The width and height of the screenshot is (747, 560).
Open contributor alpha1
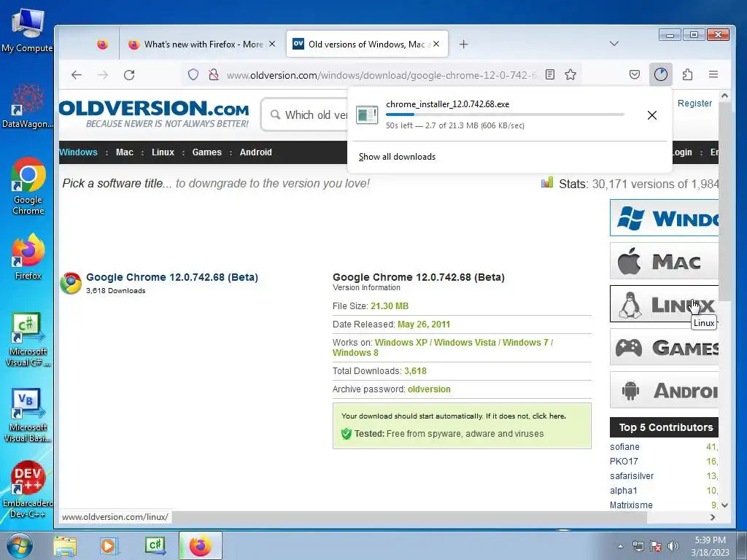(x=623, y=491)
